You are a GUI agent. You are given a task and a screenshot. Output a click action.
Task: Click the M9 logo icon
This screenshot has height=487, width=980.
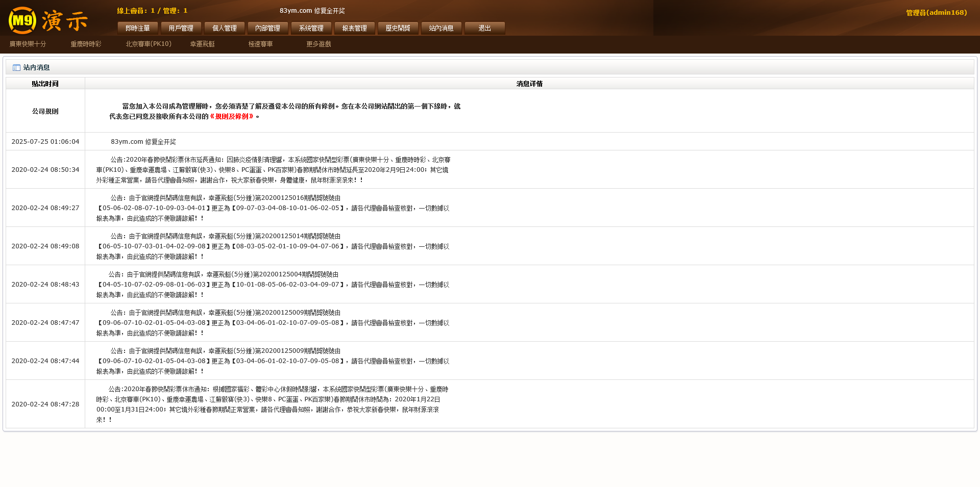[x=22, y=20]
